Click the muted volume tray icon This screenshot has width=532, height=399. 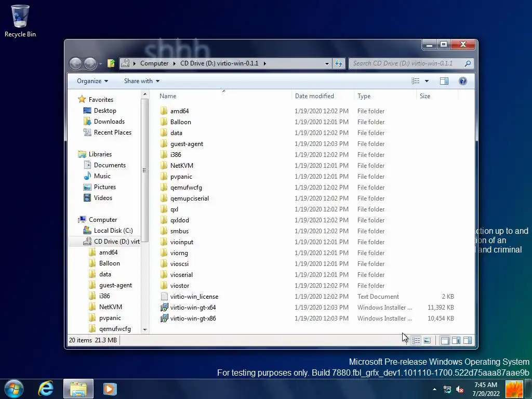click(460, 390)
